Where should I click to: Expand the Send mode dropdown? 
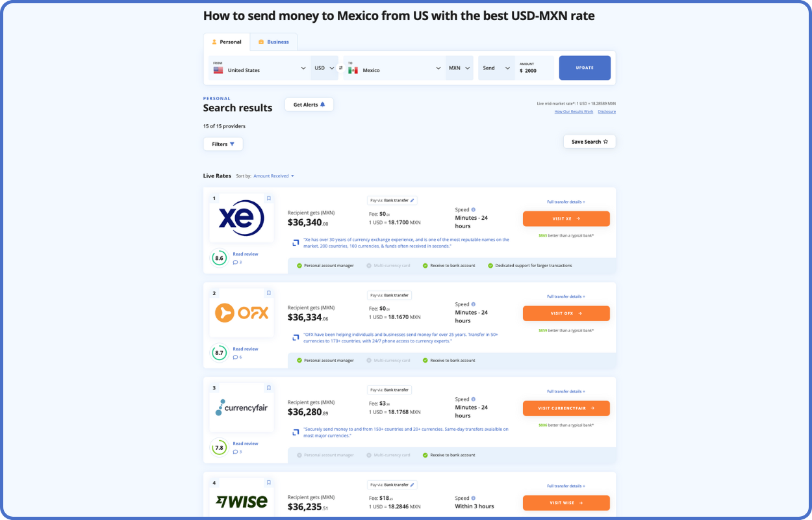point(497,68)
